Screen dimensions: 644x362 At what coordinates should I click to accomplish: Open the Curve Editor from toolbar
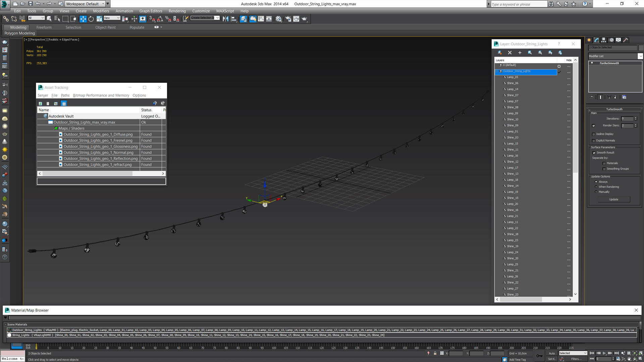[261, 19]
